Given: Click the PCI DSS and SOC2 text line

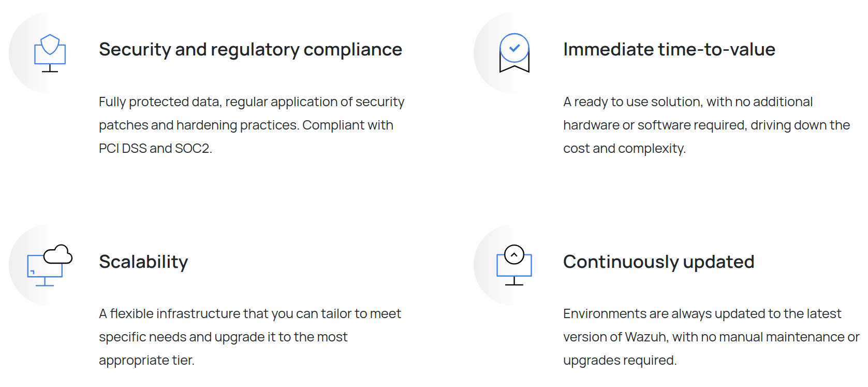Looking at the screenshot, I should pos(155,149).
